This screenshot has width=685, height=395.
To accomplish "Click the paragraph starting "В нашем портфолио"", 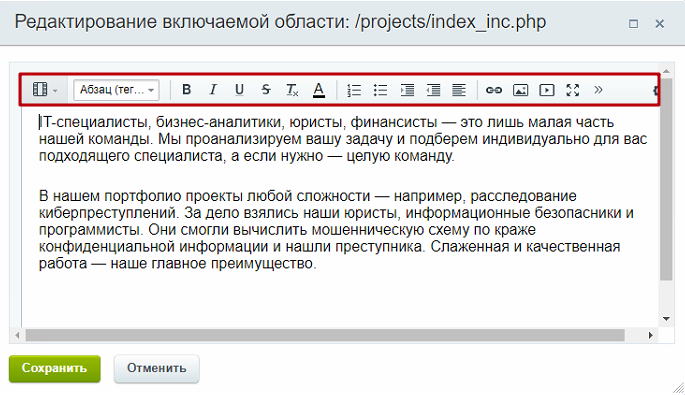I will 336,229.
